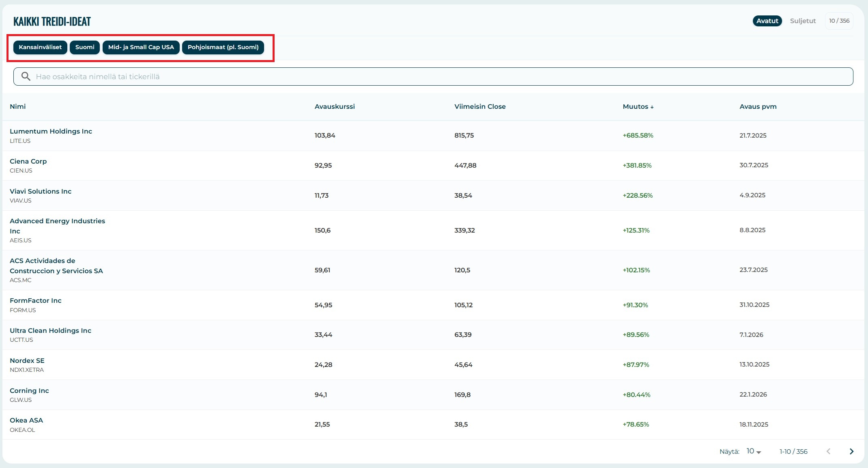Toggle Mid- ja Small Cap USA filter
This screenshot has width=868, height=468.
(x=141, y=47)
